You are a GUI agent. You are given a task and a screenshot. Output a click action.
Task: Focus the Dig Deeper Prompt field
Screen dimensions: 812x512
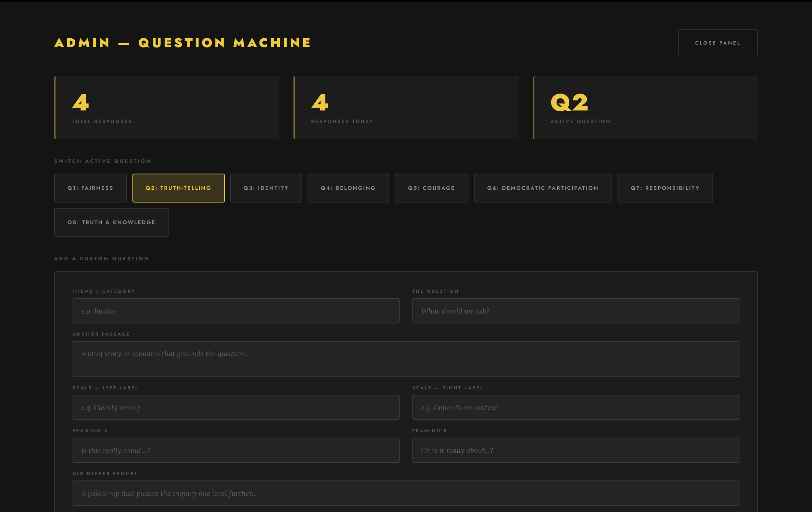pos(406,493)
